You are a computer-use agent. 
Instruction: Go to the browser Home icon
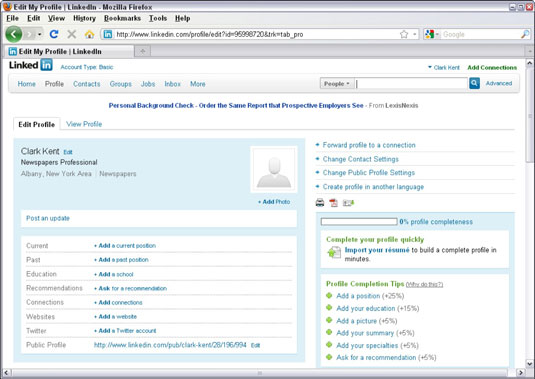point(89,34)
